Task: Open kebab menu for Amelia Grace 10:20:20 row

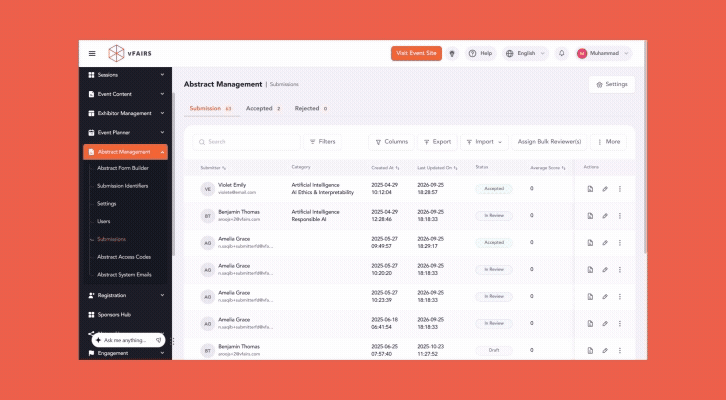Action: [x=620, y=269]
